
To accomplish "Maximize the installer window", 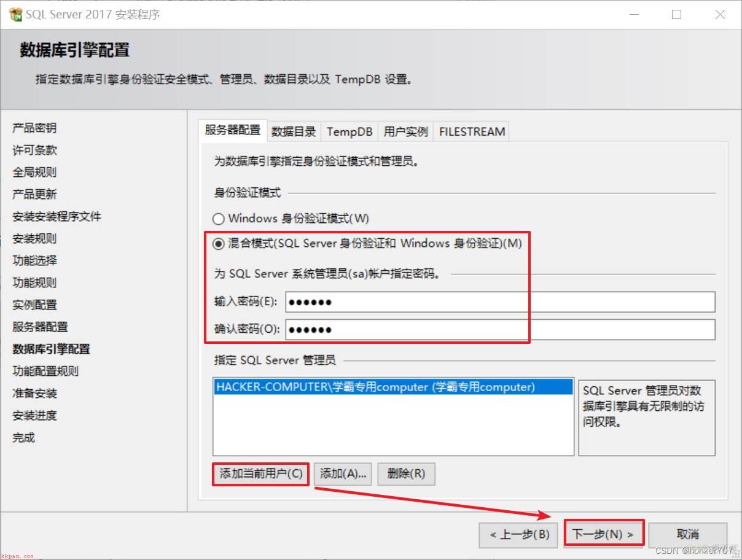I will (x=676, y=15).
